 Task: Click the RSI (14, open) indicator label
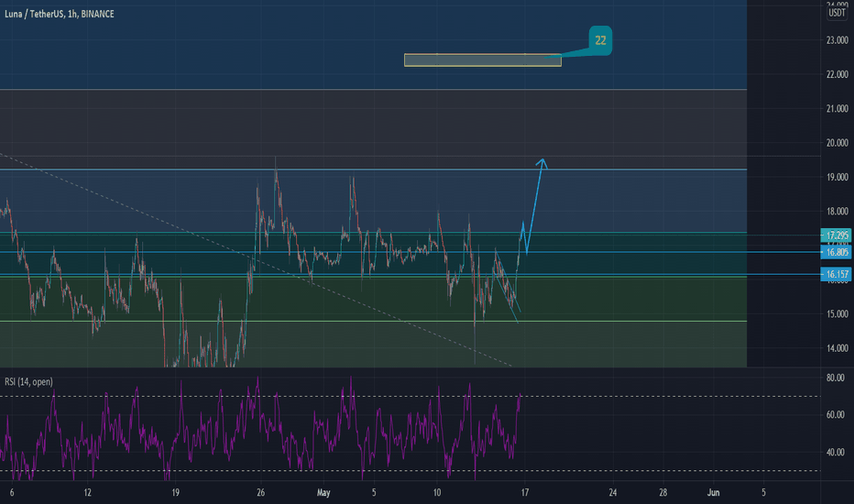click(29, 382)
